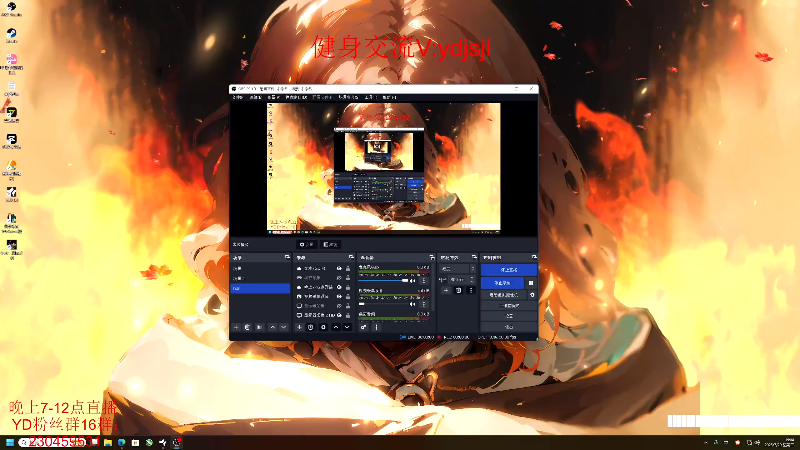This screenshot has width=800, height=450.
Task: Click the OBS Studio icon on the taskbar
Action: (177, 442)
